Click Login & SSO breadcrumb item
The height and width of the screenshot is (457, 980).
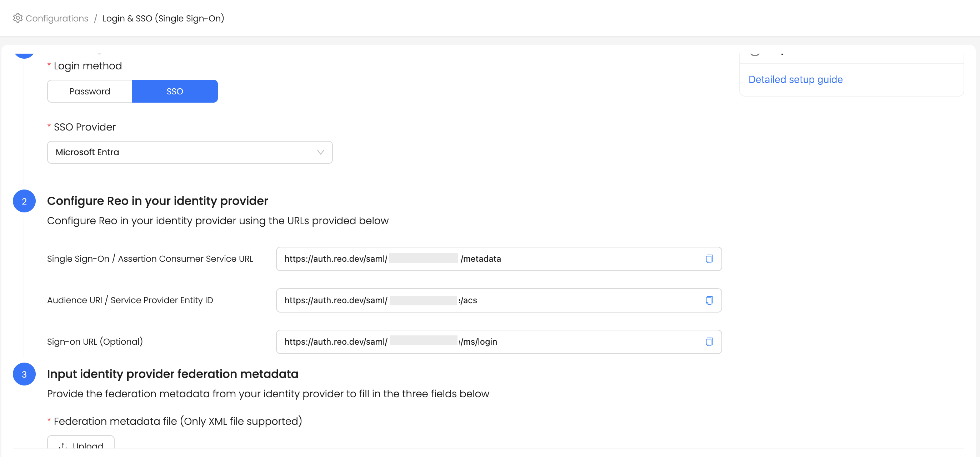tap(163, 18)
